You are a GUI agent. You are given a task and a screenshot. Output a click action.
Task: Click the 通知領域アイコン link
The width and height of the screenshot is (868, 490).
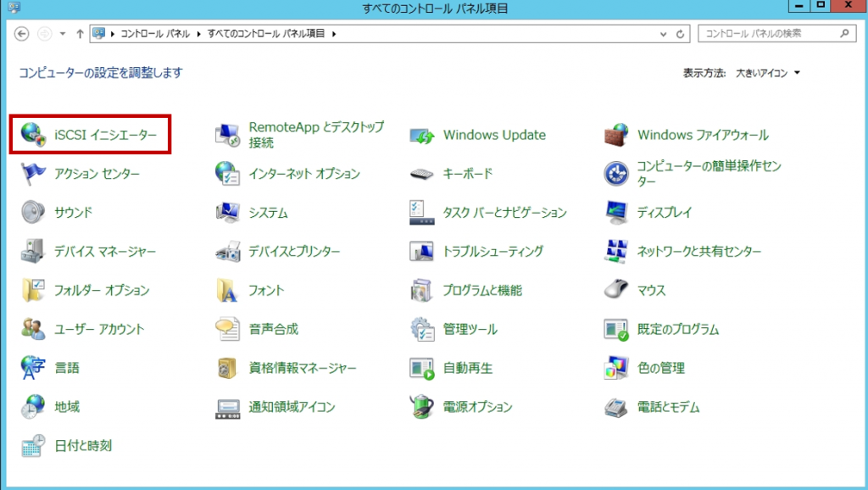tap(292, 407)
